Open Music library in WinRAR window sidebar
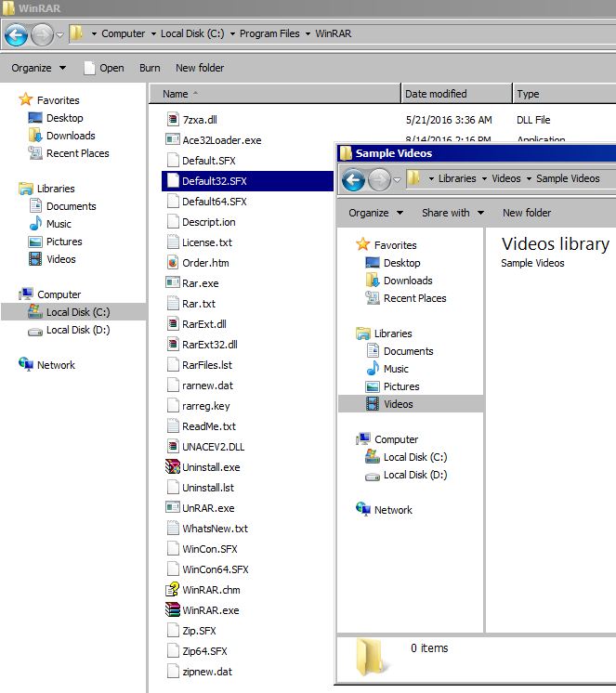This screenshot has height=693, width=616. (x=50, y=224)
